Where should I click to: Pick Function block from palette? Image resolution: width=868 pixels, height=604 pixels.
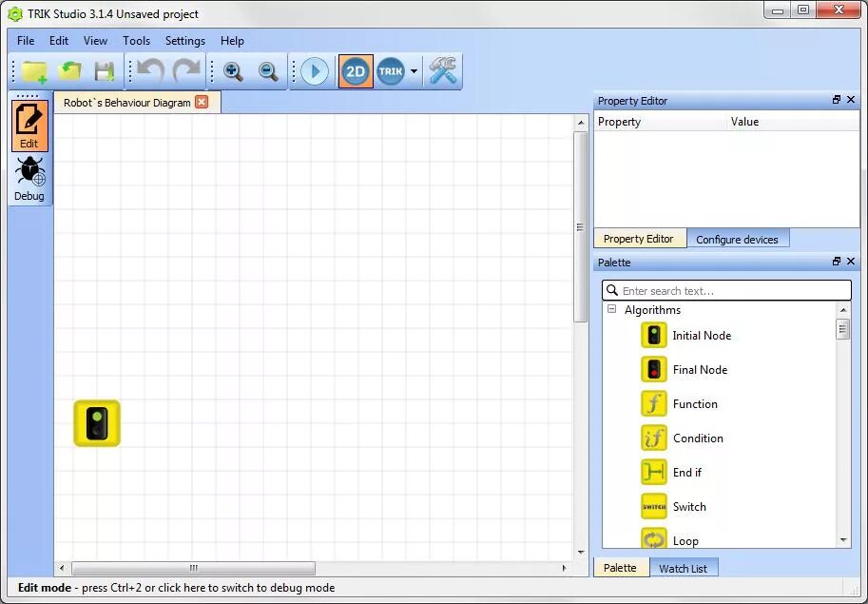tap(679, 404)
